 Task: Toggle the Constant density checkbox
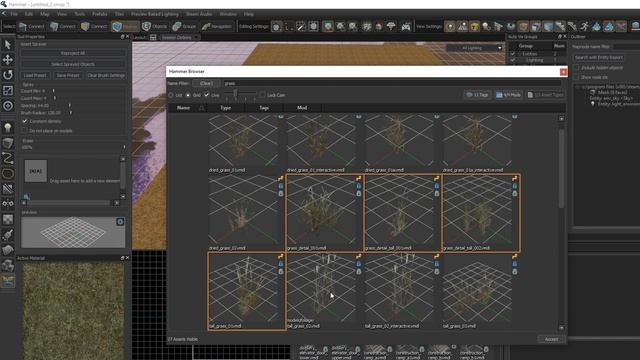[x=25, y=121]
